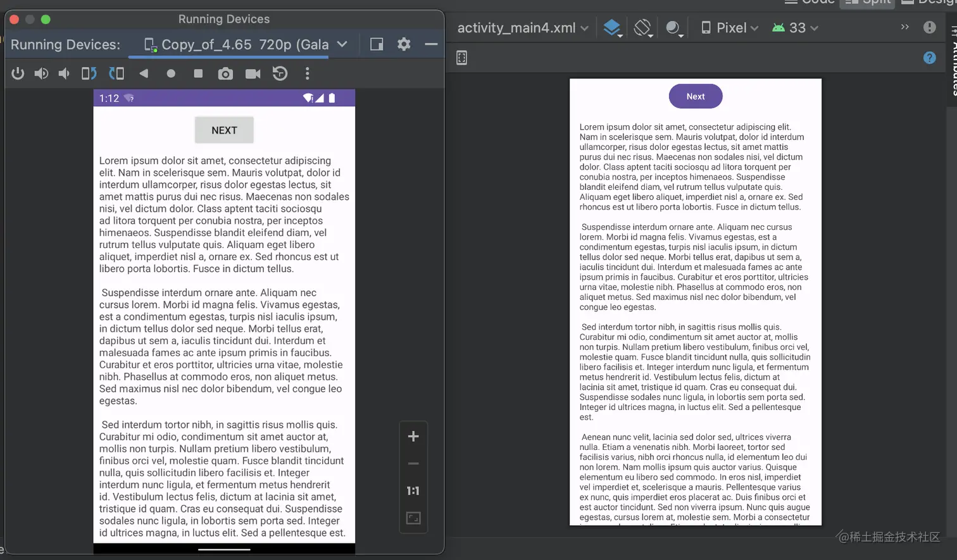Open the activity_main4.xml file dropdown
The image size is (957, 560).
coord(523,28)
